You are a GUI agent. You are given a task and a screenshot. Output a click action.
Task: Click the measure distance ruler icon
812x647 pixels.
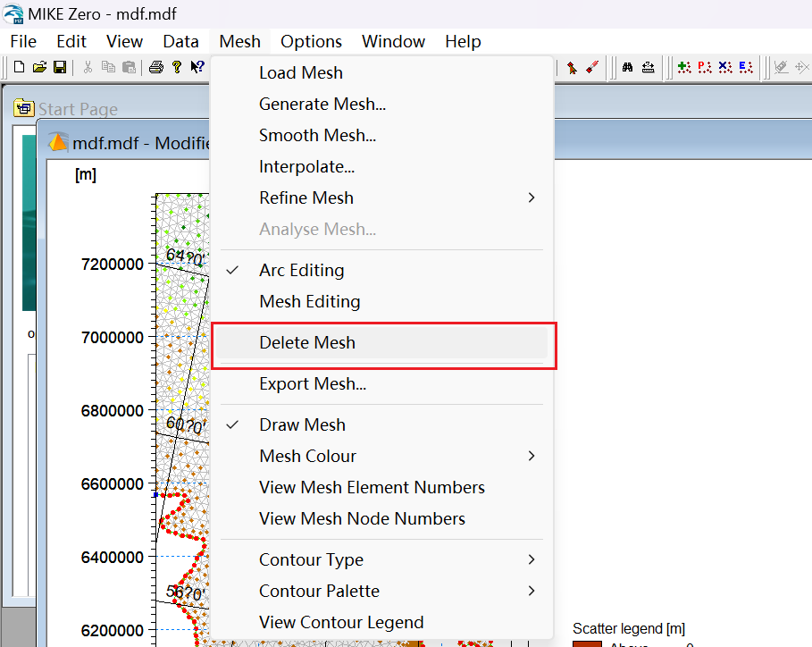coord(648,67)
